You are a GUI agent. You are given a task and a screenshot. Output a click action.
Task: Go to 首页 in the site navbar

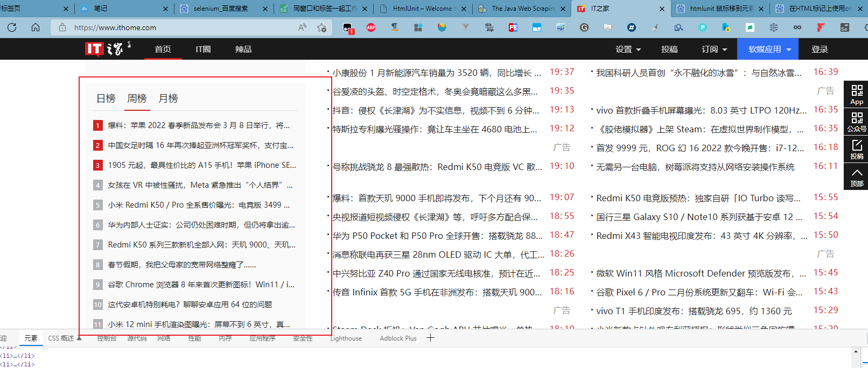point(163,49)
